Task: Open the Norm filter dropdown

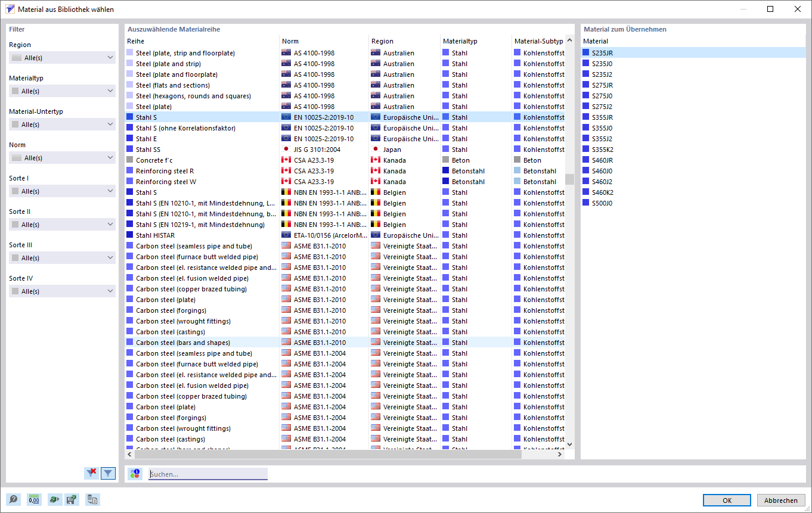Action: coord(62,158)
